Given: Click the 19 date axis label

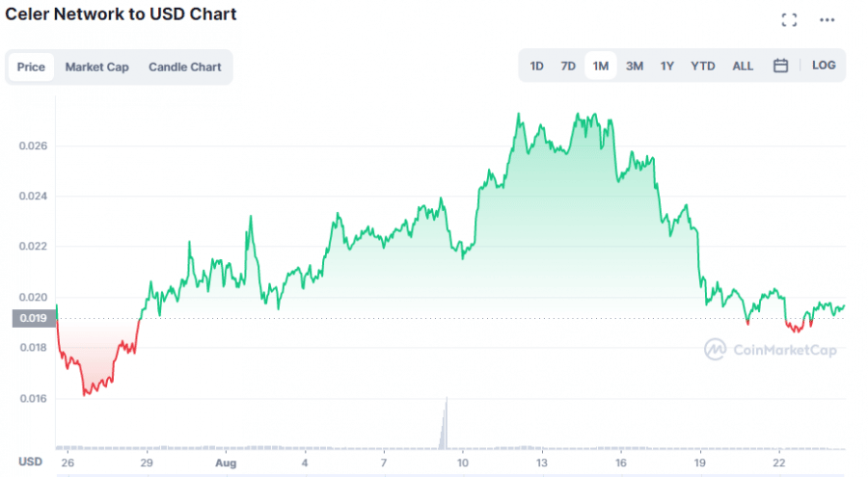Looking at the screenshot, I should [x=700, y=463].
